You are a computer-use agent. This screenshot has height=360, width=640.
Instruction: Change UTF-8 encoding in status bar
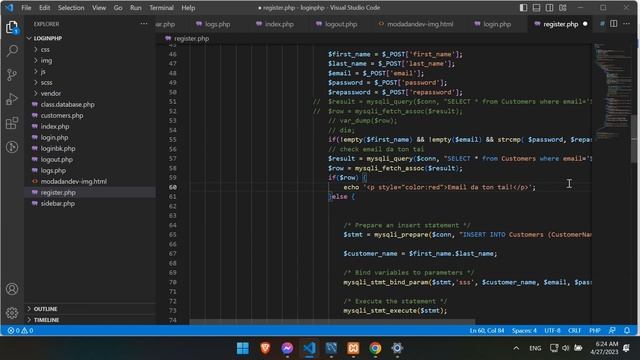pyautogui.click(x=552, y=330)
